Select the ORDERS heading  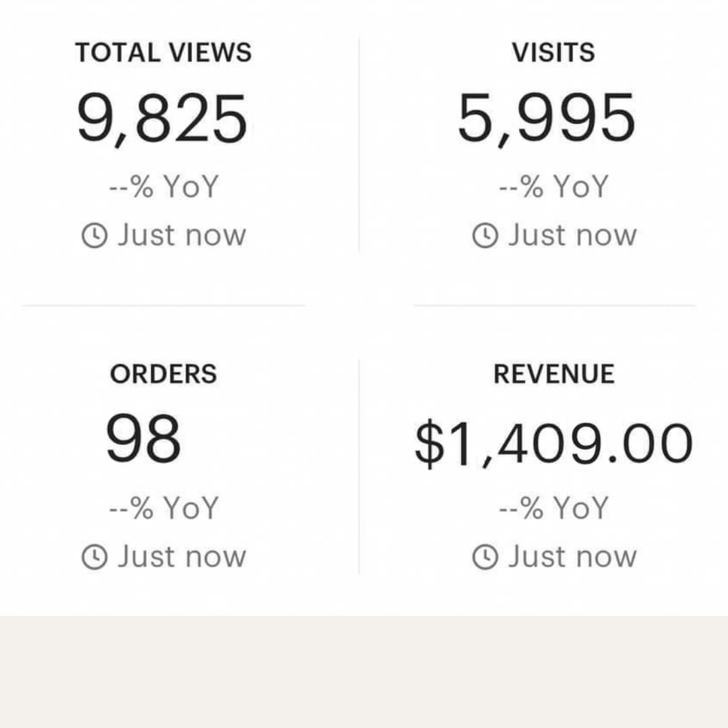[163, 374]
